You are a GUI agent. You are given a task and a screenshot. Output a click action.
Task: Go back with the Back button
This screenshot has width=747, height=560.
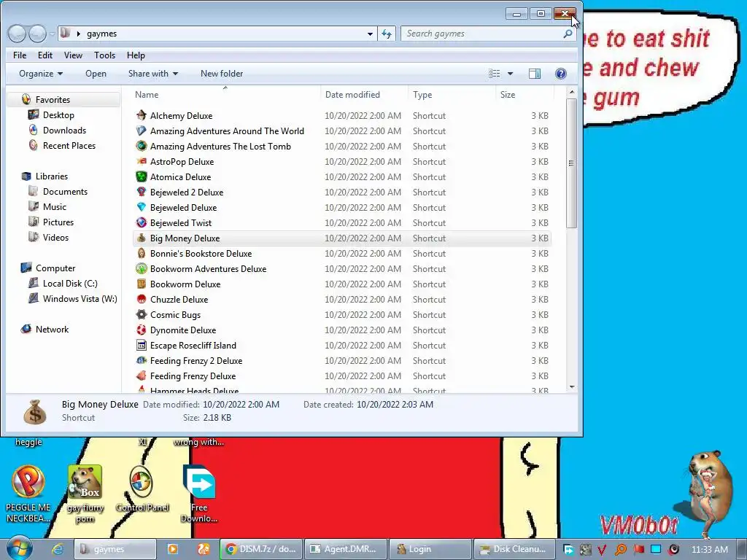18,34
